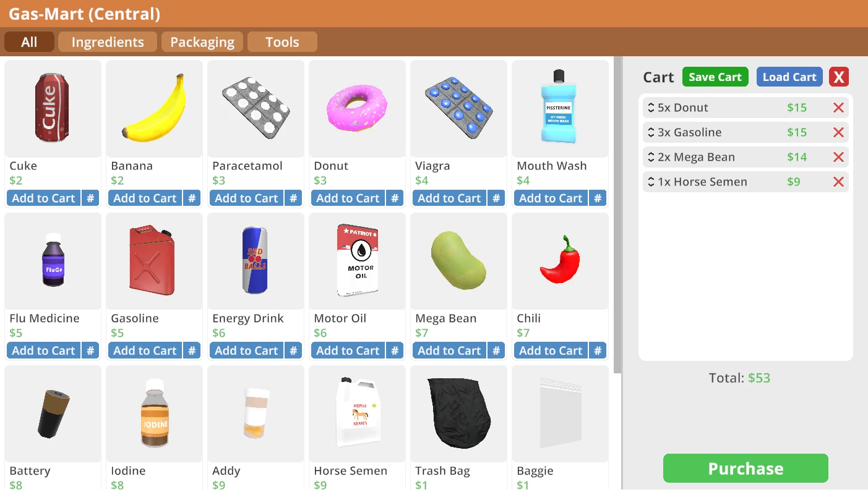Screen dimensions: 868x492
Task: Click the red Gasoline can image
Action: (x=152, y=260)
